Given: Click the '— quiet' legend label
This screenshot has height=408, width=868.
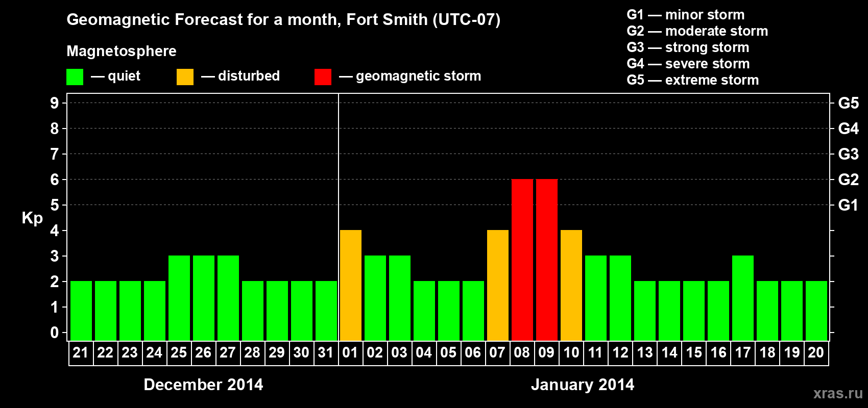Looking at the screenshot, I should coord(115,76).
